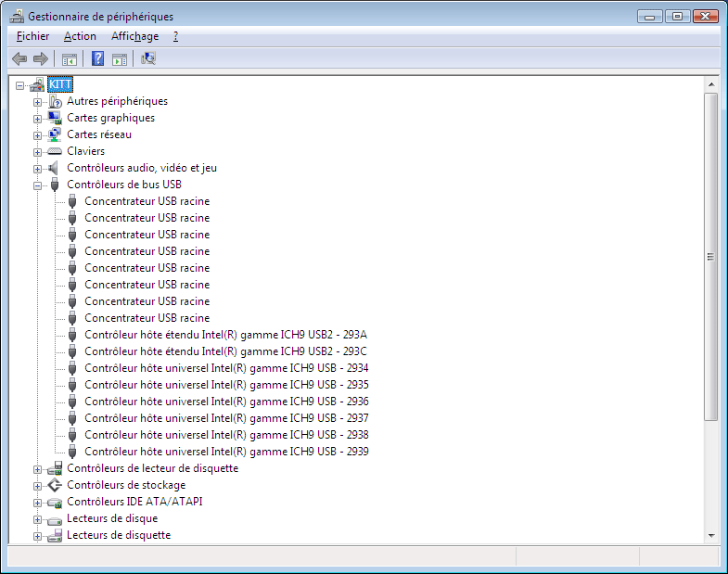728x574 pixels.
Task: Click the Contrôleurs IDE ATA/ATAPI icon
Action: tap(55, 503)
